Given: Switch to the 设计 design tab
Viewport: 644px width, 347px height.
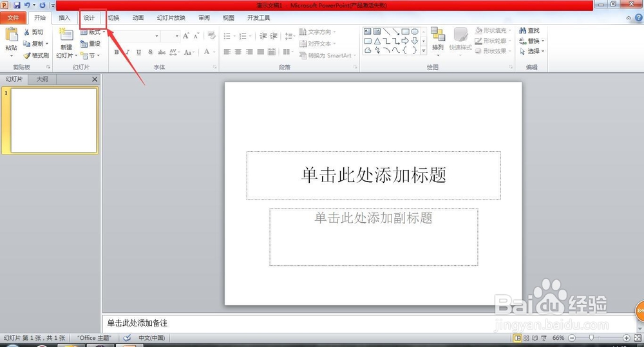Looking at the screenshot, I should (x=89, y=17).
